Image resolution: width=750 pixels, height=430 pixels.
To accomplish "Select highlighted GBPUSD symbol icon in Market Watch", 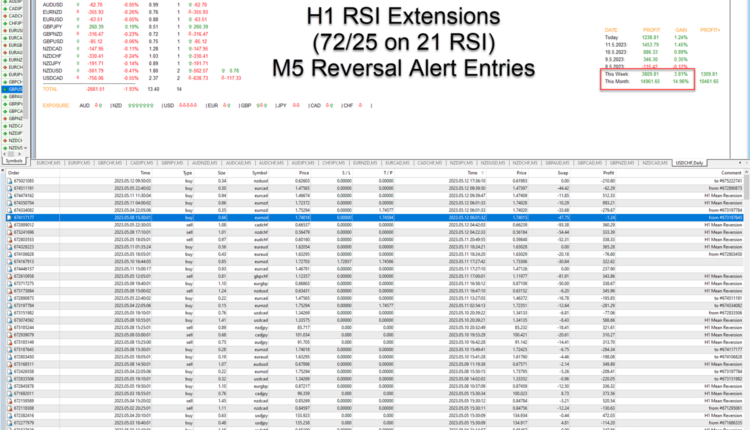I will point(6,89).
